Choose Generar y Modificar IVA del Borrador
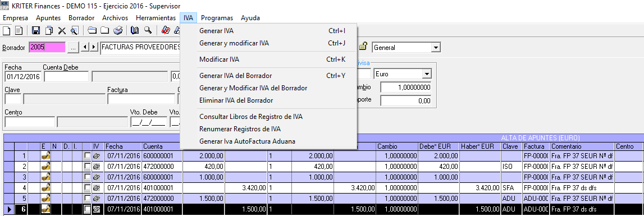 coord(268,88)
